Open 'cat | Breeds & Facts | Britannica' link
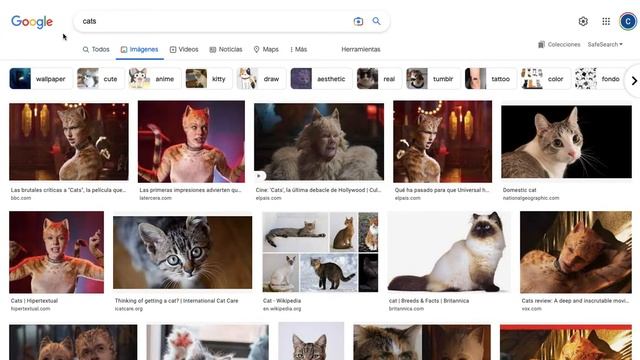This screenshot has height=360, width=640. point(429,300)
